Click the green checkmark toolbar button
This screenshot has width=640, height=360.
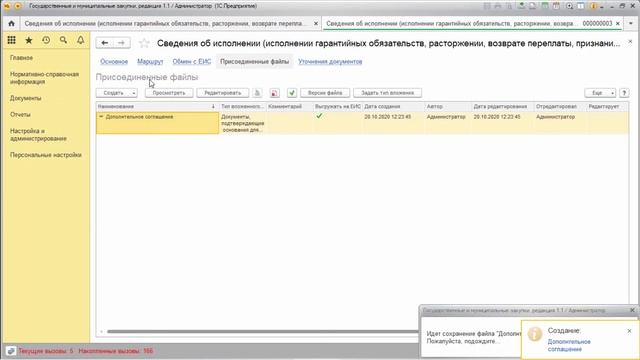292,93
